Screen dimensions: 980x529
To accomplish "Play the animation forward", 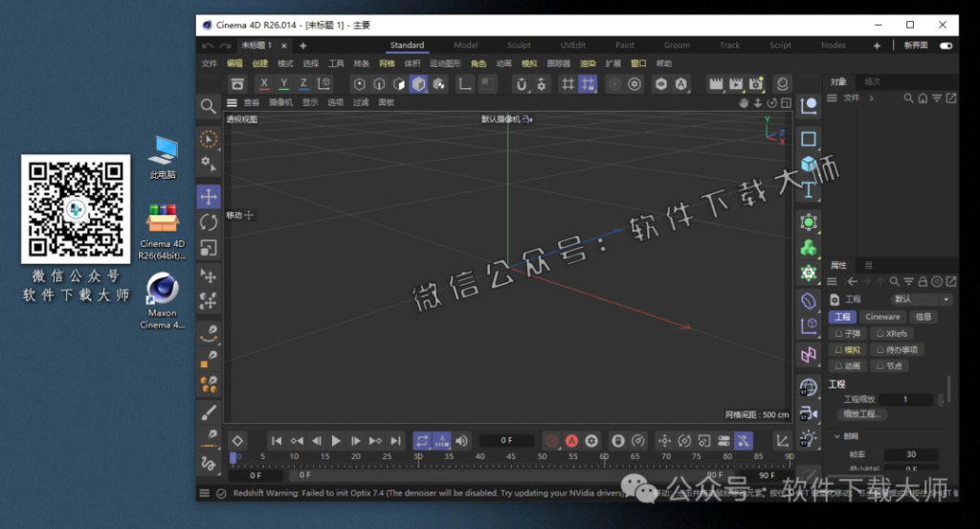I will (x=336, y=441).
